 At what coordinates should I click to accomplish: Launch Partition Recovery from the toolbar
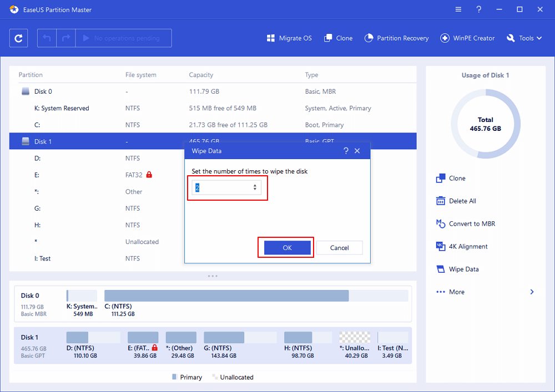[397, 38]
